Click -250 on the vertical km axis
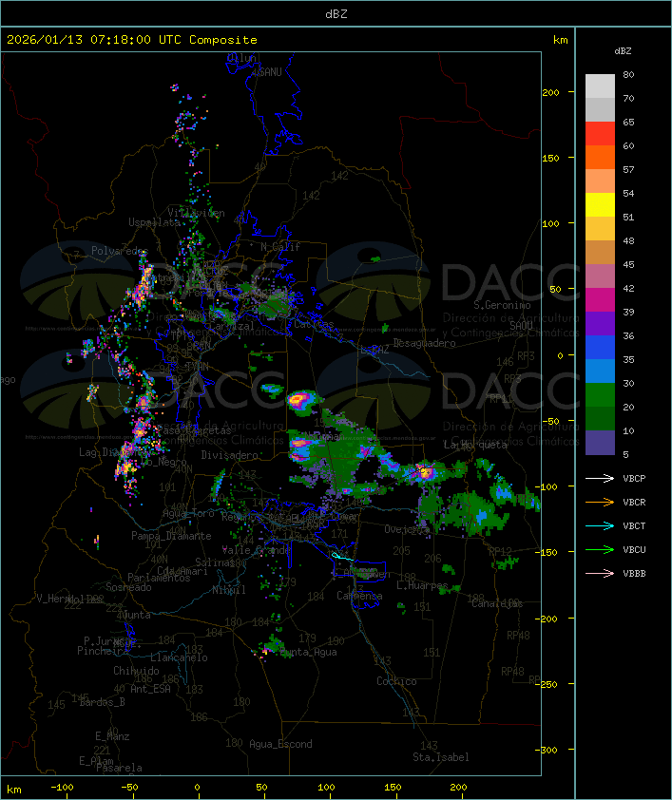672x800 pixels. [547, 684]
